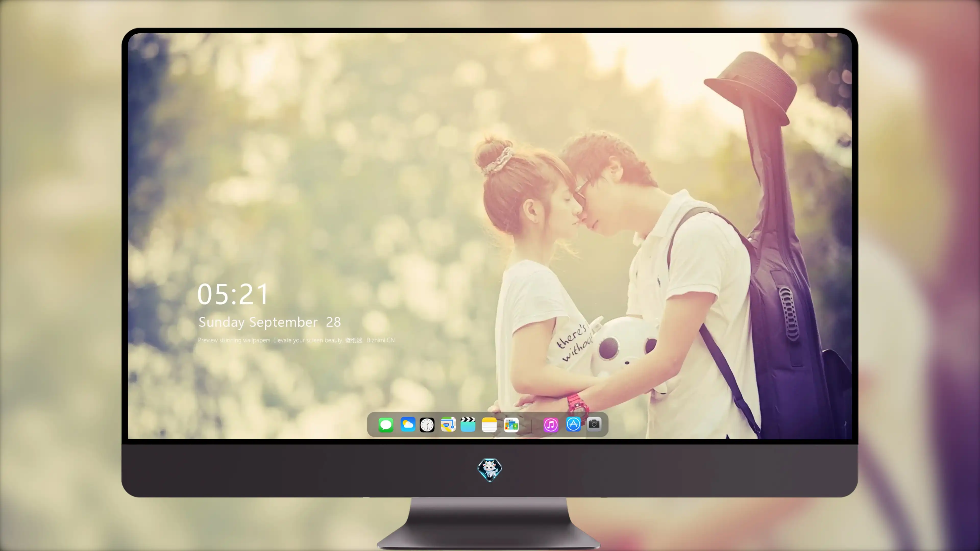Screen dimensions: 980x551
Task: Click the 05:21 clock widget
Action: coord(233,294)
